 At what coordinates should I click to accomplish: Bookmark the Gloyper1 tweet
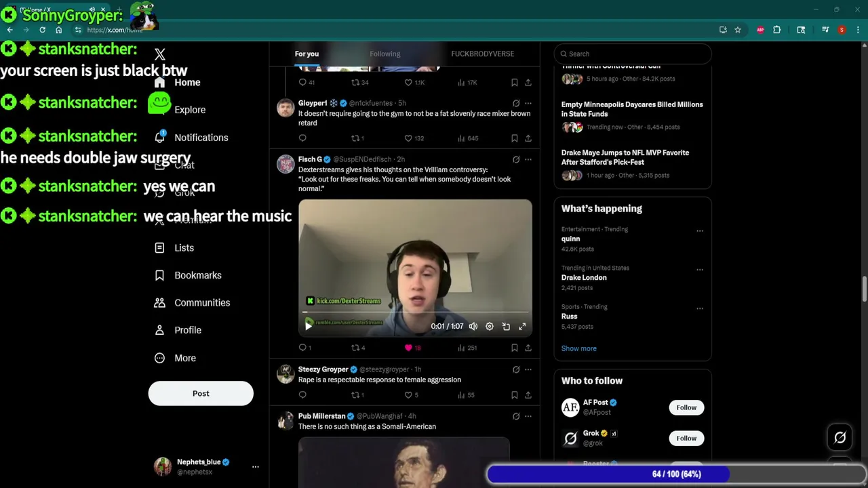(515, 138)
